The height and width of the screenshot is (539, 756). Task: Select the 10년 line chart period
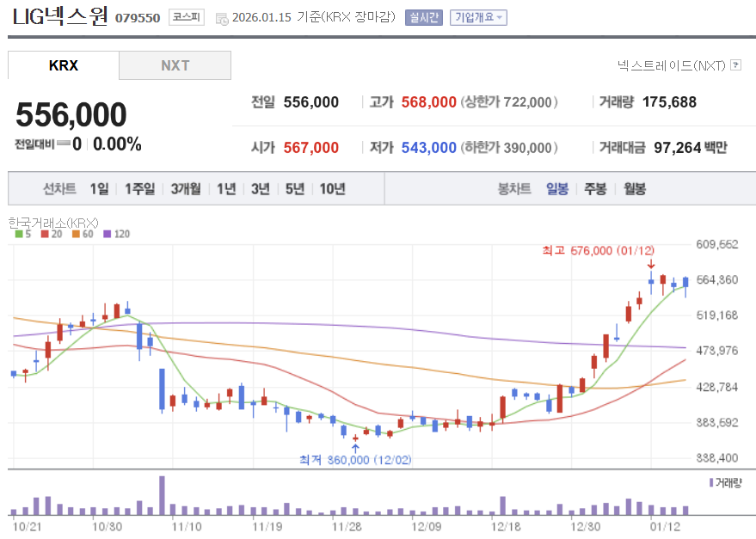[x=333, y=188]
